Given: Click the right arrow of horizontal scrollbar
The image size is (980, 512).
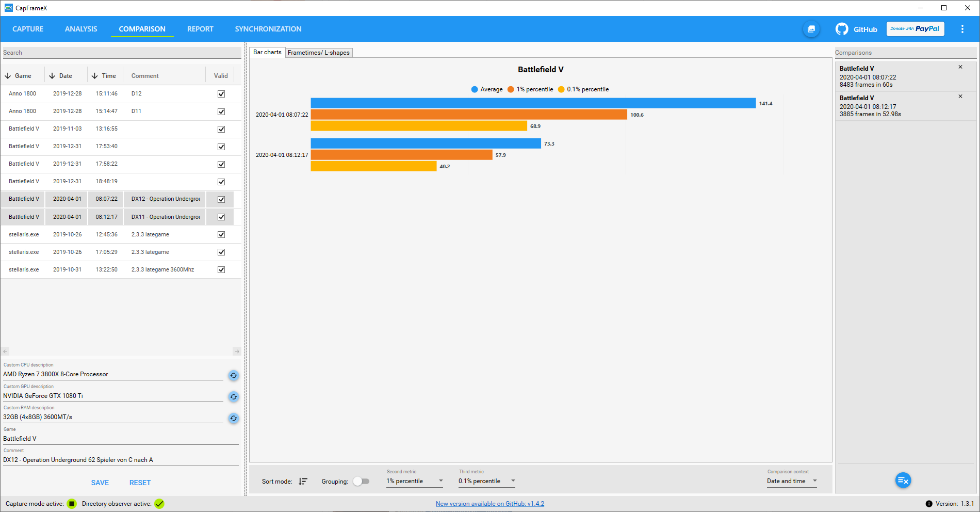Looking at the screenshot, I should point(237,351).
